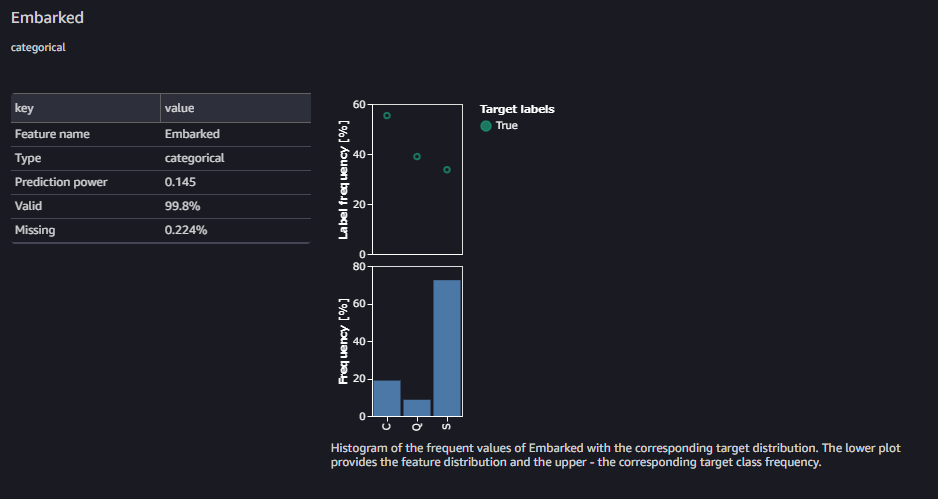Click the Valid 99.8% value cell
Viewport: 938px width, 499px height.
(182, 206)
